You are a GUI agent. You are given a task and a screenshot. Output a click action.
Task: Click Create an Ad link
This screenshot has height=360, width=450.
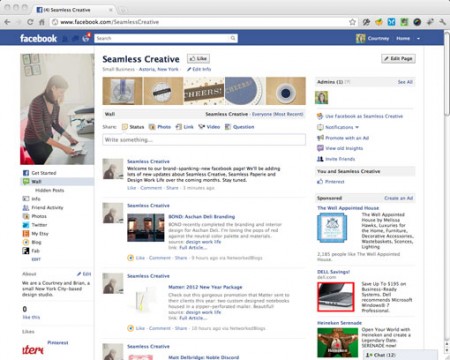click(398, 198)
